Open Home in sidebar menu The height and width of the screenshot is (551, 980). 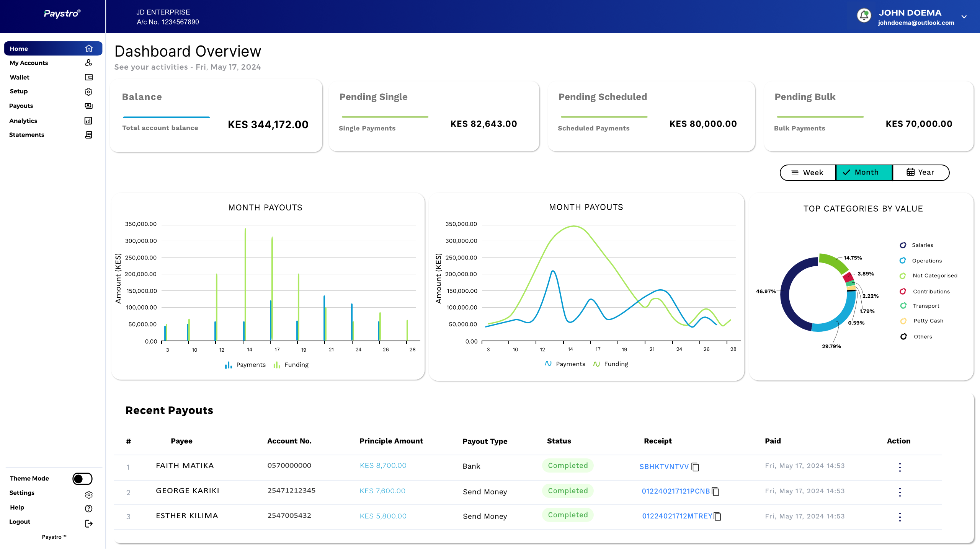[53, 49]
